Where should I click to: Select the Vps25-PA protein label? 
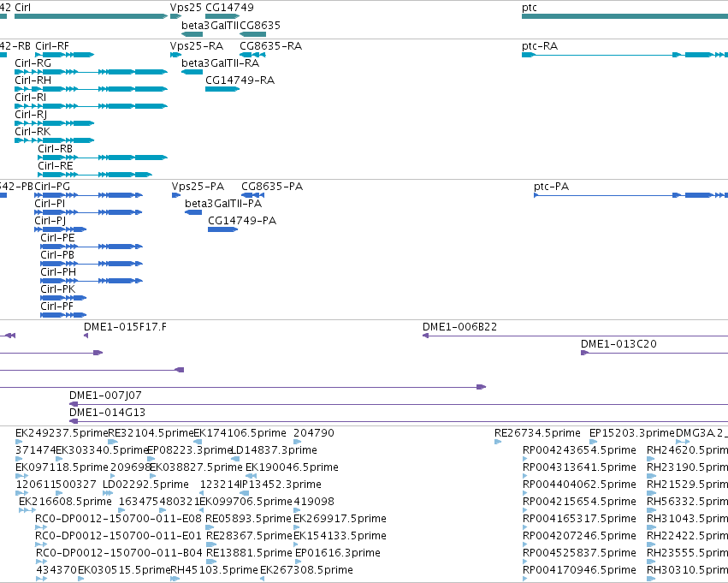pos(198,187)
